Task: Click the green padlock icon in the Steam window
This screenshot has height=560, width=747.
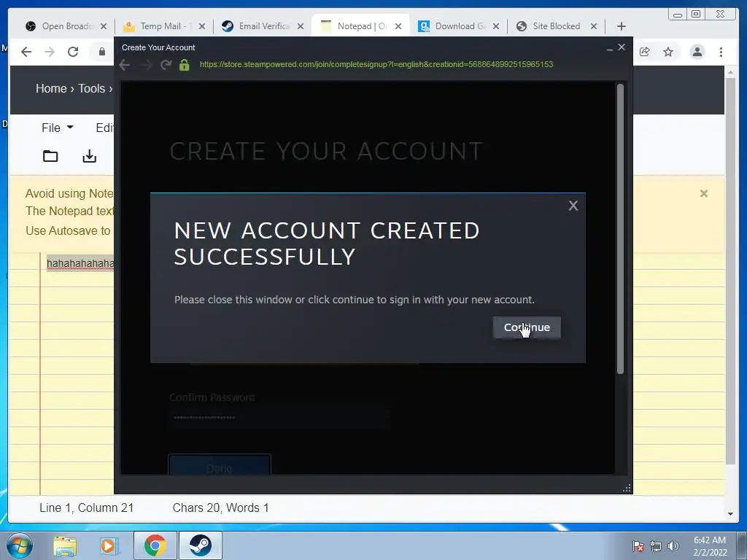Action: click(x=185, y=65)
